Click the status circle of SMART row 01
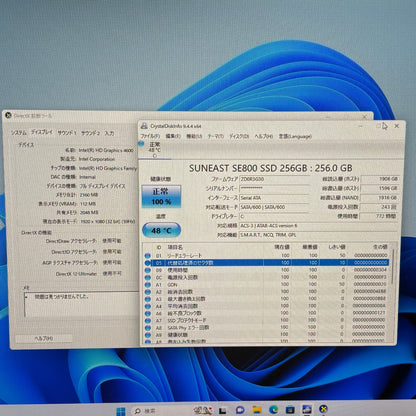The image size is (416, 416). pyautogui.click(x=147, y=255)
